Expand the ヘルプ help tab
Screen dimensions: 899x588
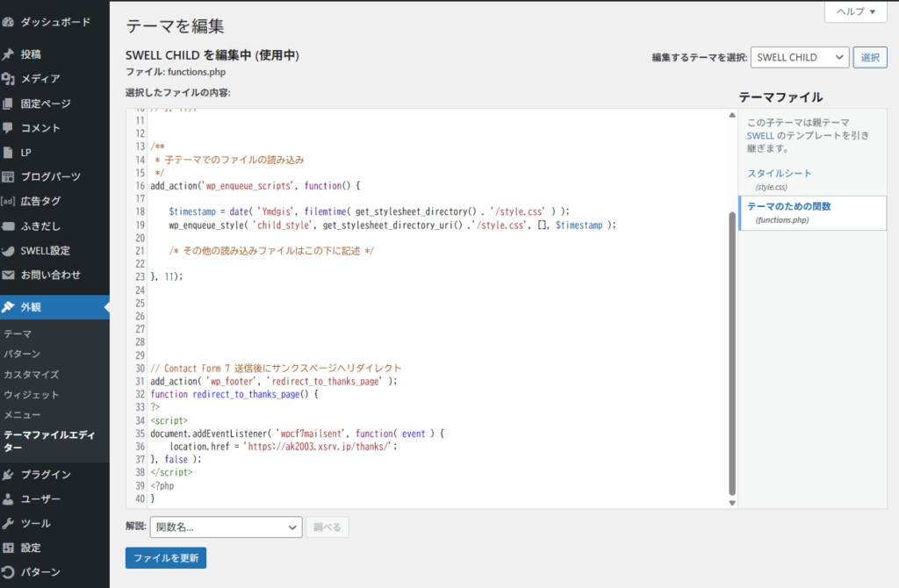tap(855, 11)
